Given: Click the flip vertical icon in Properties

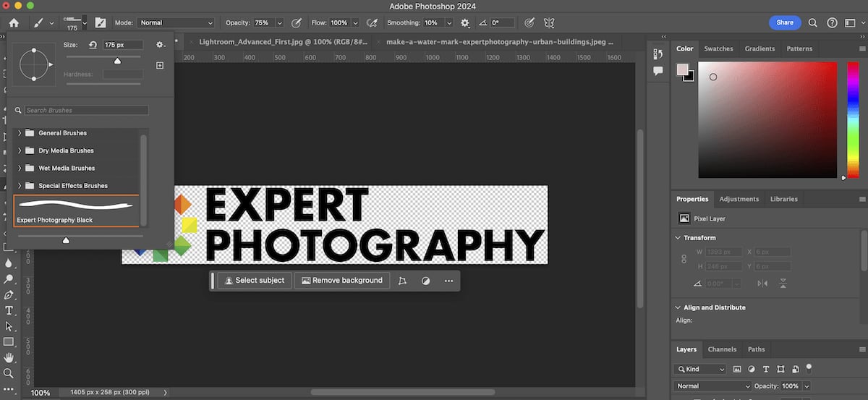Looking at the screenshot, I should (783, 284).
